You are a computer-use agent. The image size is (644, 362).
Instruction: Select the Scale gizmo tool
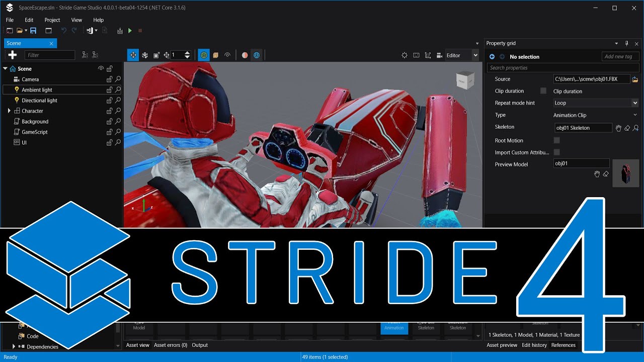pyautogui.click(x=156, y=55)
